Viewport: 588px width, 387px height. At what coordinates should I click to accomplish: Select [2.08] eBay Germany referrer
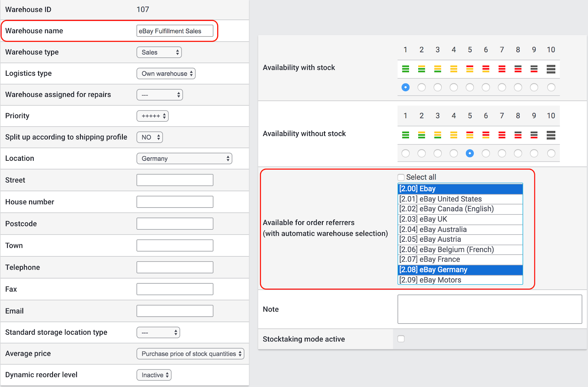coord(460,270)
